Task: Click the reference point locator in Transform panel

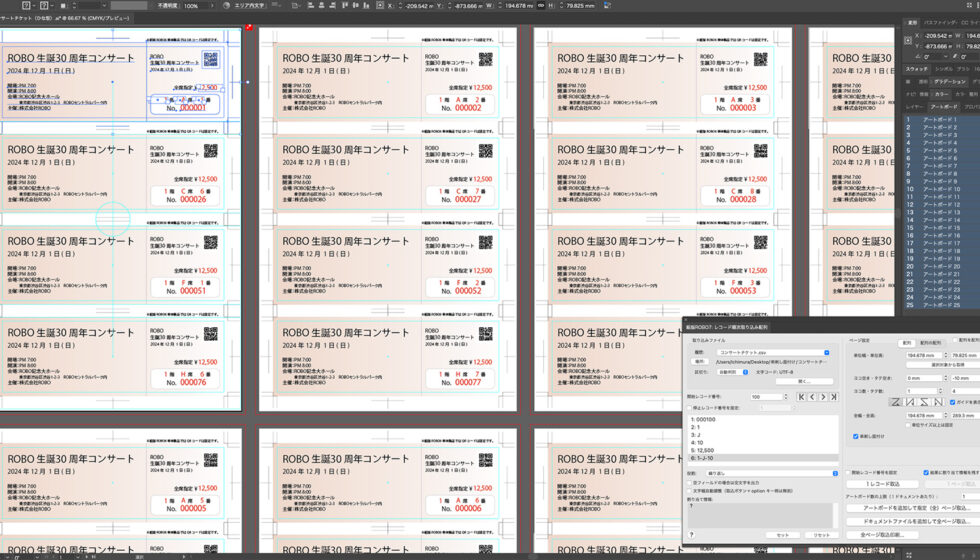Action: tap(908, 40)
